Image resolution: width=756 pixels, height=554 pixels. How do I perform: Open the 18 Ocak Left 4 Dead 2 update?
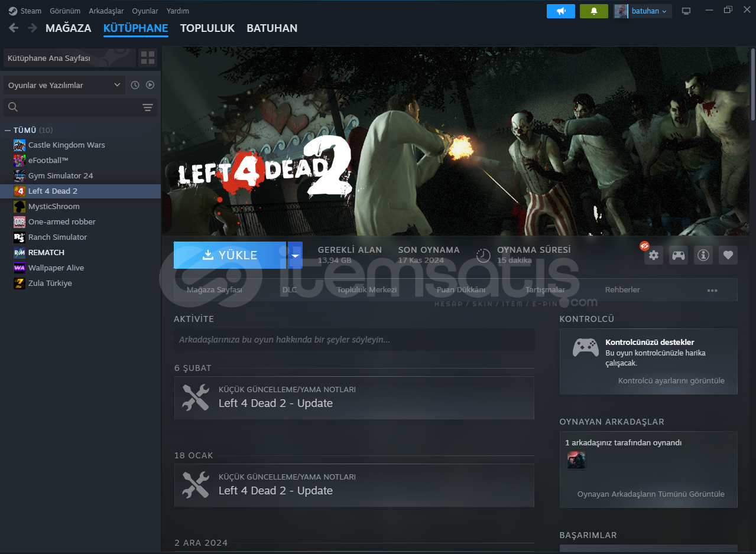[x=354, y=485]
